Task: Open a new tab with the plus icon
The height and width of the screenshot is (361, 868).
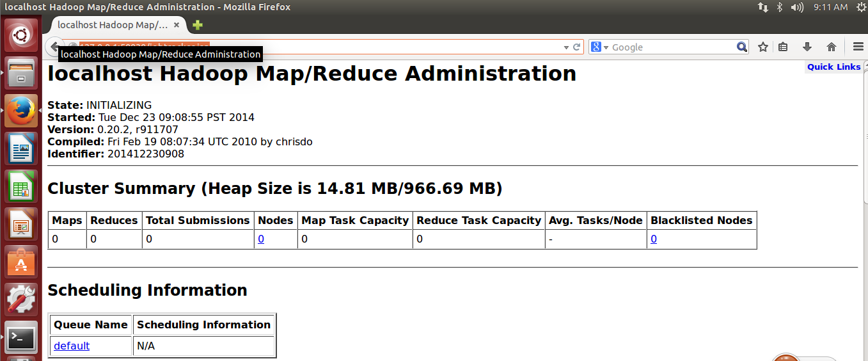Action: click(x=198, y=25)
